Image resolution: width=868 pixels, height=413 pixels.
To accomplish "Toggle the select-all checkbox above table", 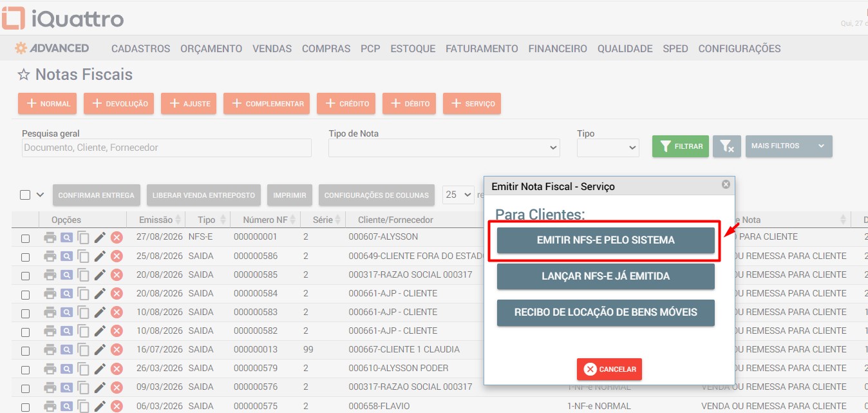I will click(25, 195).
